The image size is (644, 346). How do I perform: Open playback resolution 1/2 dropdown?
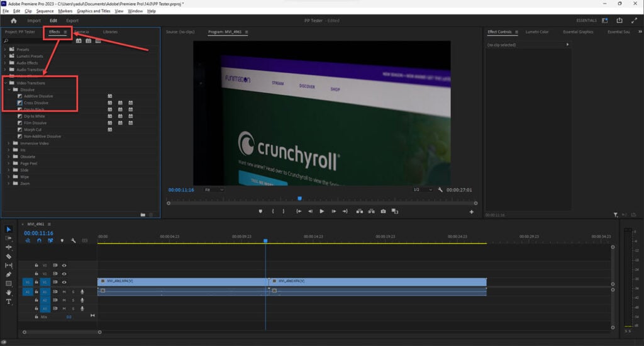tap(423, 190)
